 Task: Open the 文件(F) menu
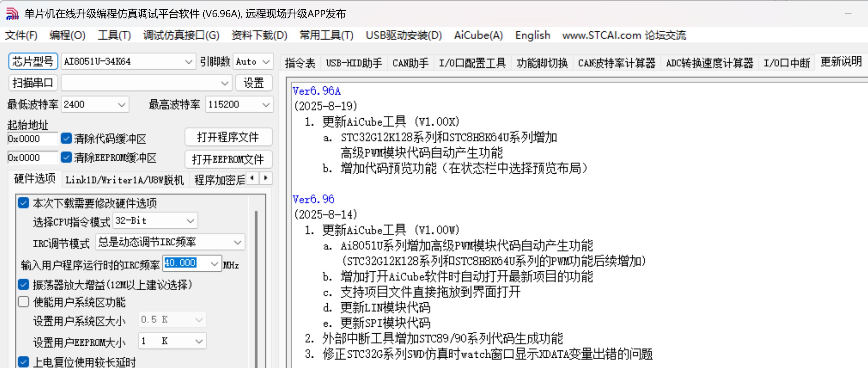[21, 35]
